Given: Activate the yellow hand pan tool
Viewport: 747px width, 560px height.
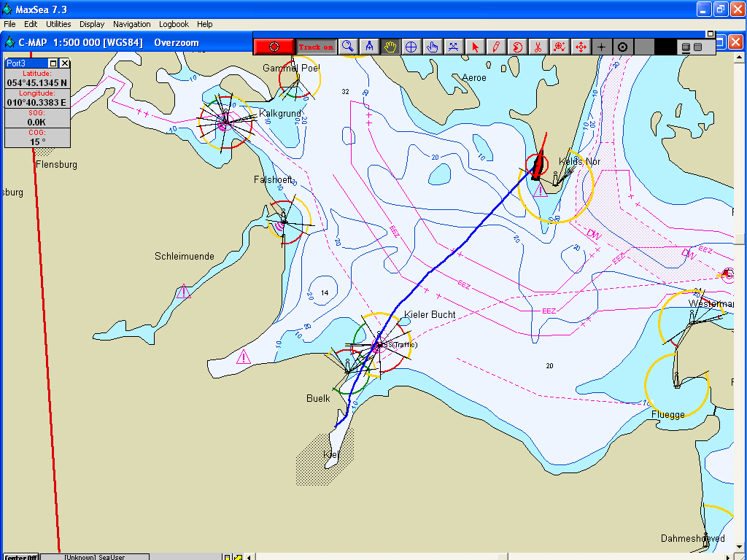Looking at the screenshot, I should click(x=390, y=47).
